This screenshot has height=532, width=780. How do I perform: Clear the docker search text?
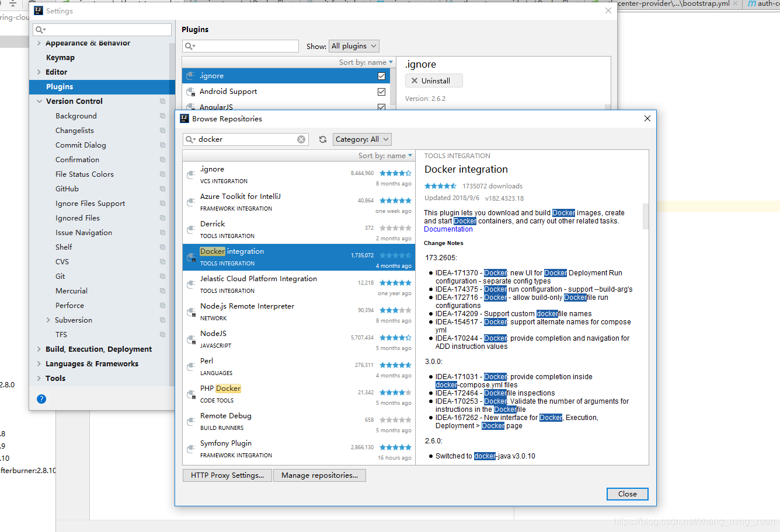pyautogui.click(x=301, y=139)
